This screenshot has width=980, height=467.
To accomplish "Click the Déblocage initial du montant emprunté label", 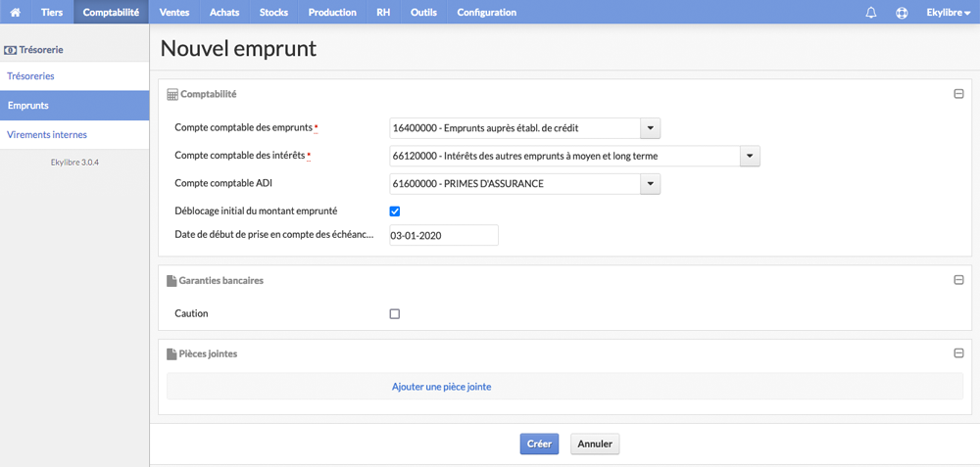I will tap(256, 211).
